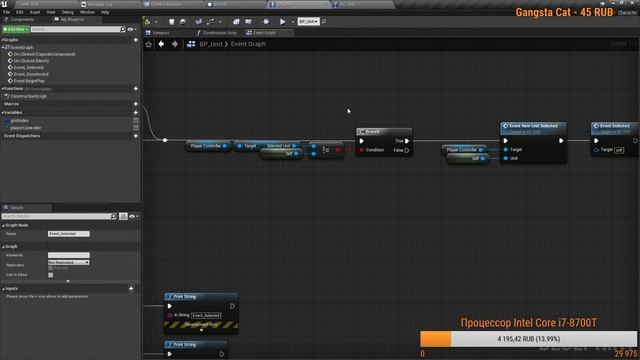Click the Name field showing Event_Selected

click(69, 234)
